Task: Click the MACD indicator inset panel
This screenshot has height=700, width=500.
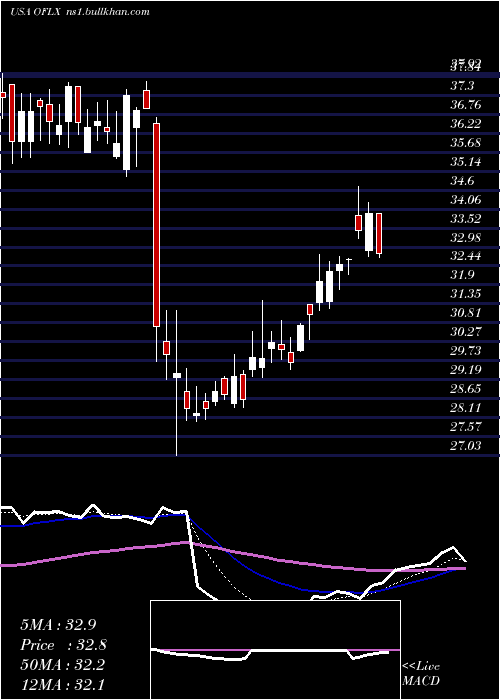Action: point(275,650)
